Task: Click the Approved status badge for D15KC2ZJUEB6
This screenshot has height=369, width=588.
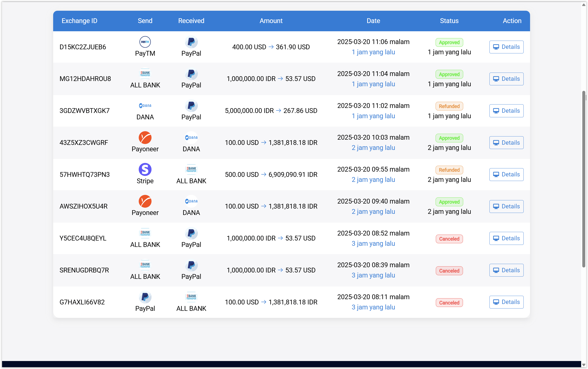Action: tap(449, 42)
